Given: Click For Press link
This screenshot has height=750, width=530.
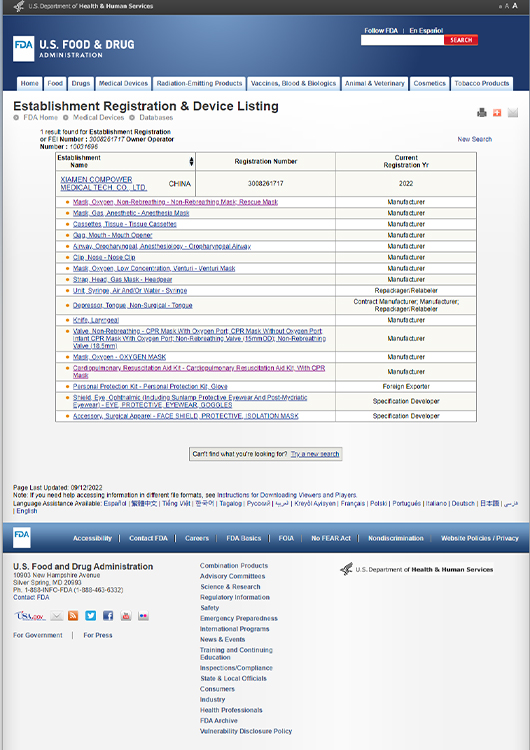Looking at the screenshot, I should [98, 635].
